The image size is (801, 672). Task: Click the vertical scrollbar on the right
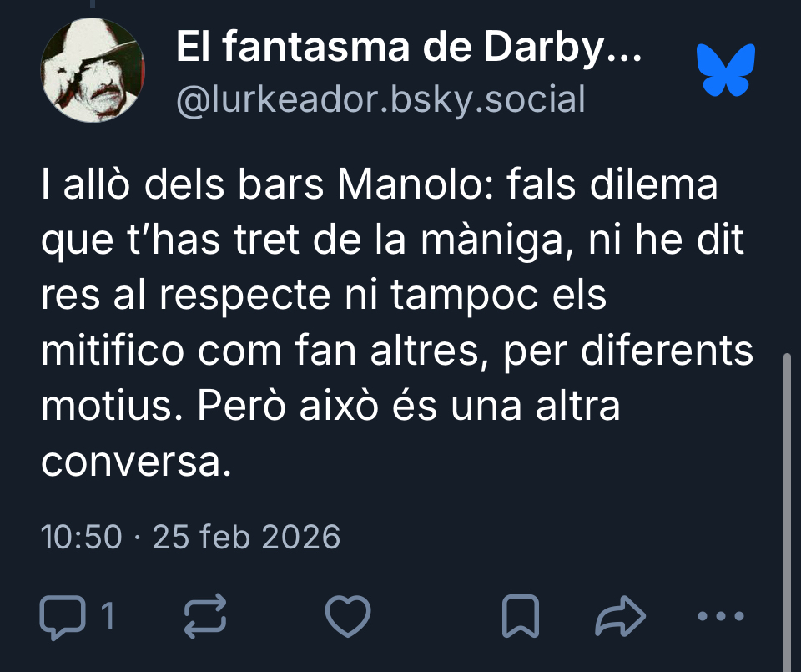pos(787,511)
